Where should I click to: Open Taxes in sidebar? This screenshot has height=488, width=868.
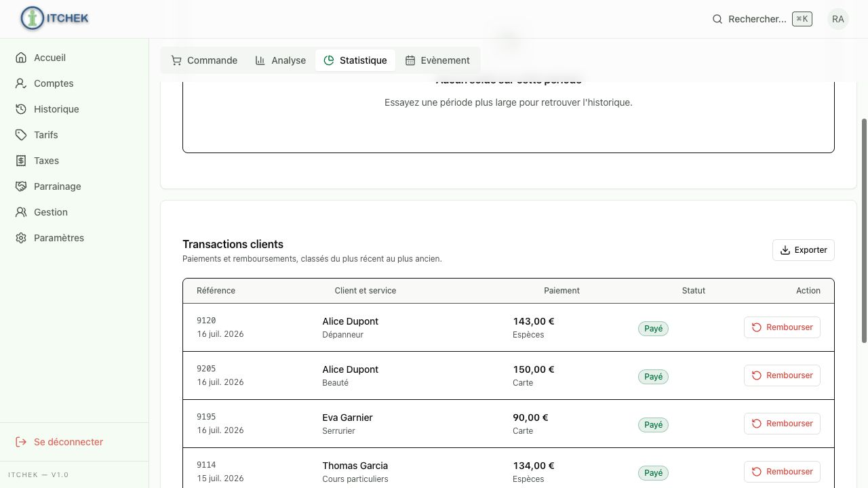click(75, 161)
